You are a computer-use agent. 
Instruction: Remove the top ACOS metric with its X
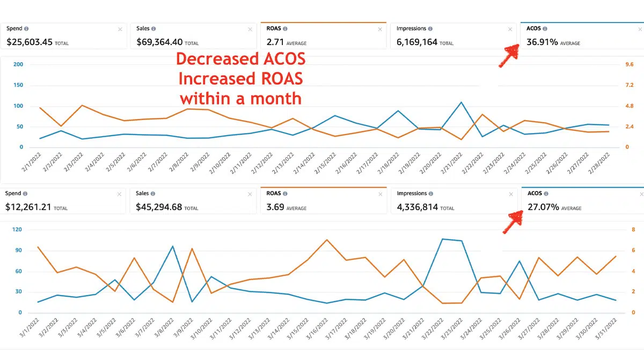click(x=639, y=29)
